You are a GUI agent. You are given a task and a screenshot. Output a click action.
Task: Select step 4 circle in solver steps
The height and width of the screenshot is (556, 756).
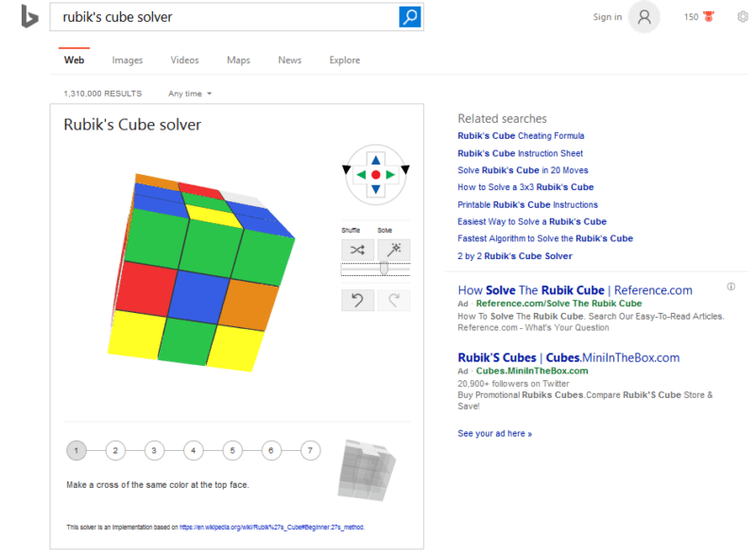pos(194,450)
